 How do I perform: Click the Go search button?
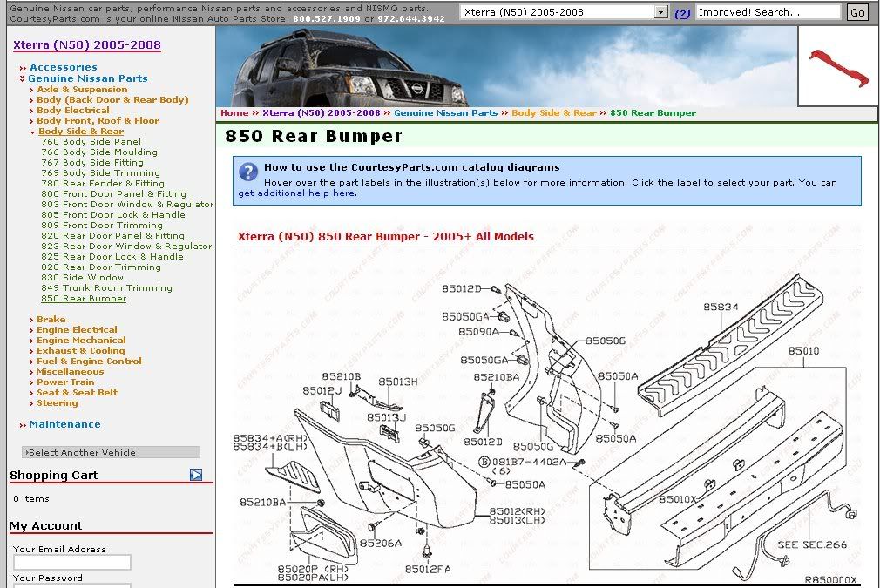(857, 12)
